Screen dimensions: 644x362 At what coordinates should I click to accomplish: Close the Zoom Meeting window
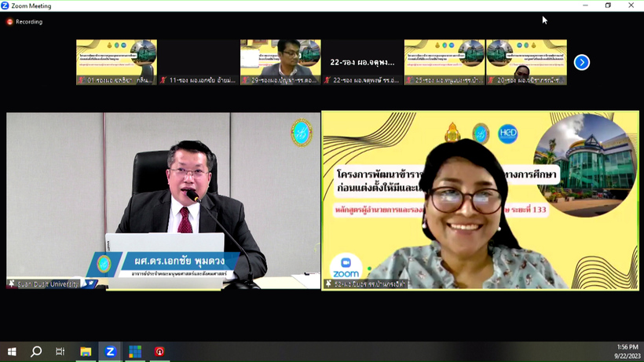point(631,5)
